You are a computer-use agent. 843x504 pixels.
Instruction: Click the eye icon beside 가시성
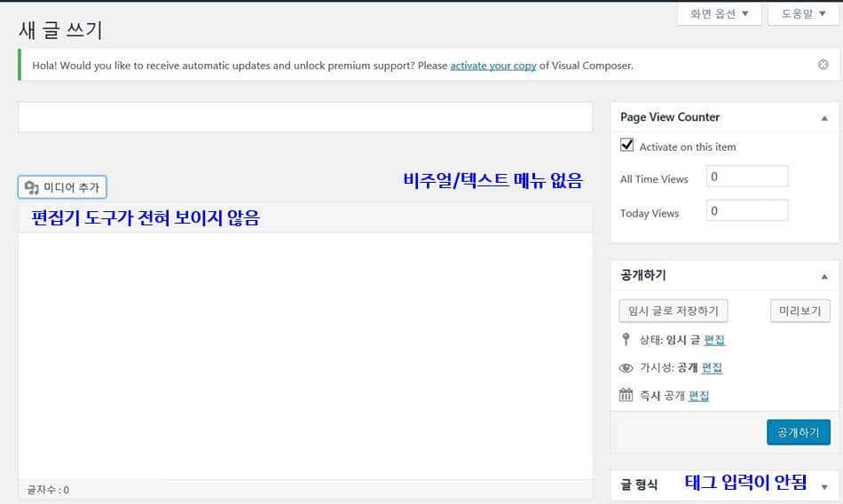tap(626, 368)
